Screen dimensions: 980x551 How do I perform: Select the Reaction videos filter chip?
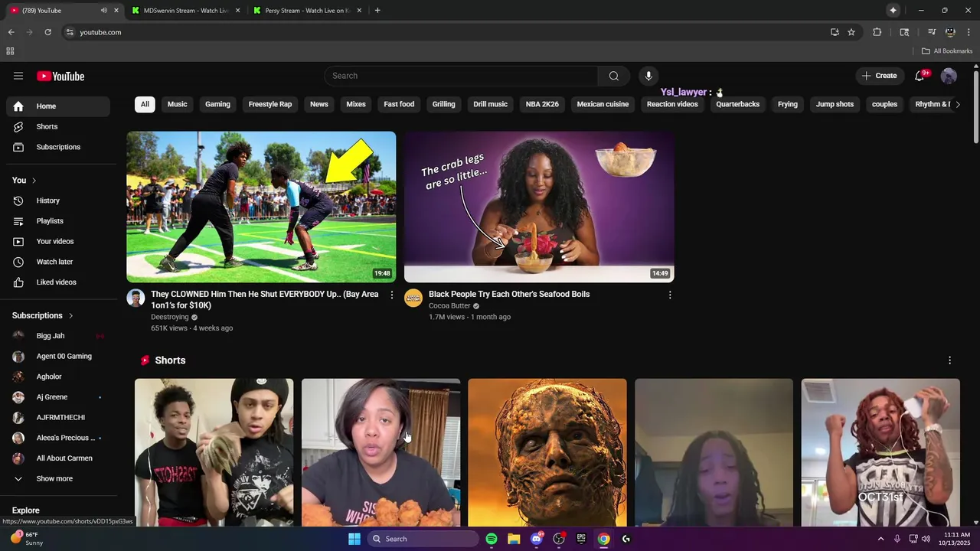[x=672, y=104]
